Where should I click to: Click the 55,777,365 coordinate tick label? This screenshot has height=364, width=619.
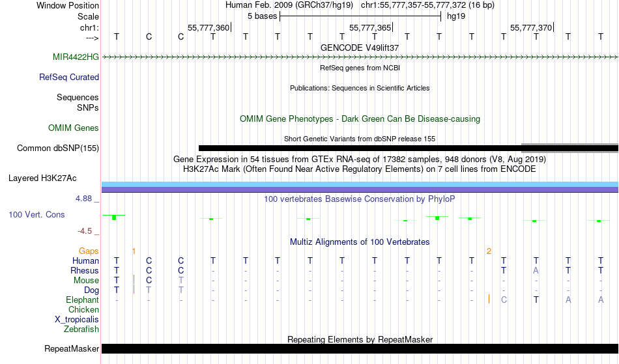coord(370,27)
